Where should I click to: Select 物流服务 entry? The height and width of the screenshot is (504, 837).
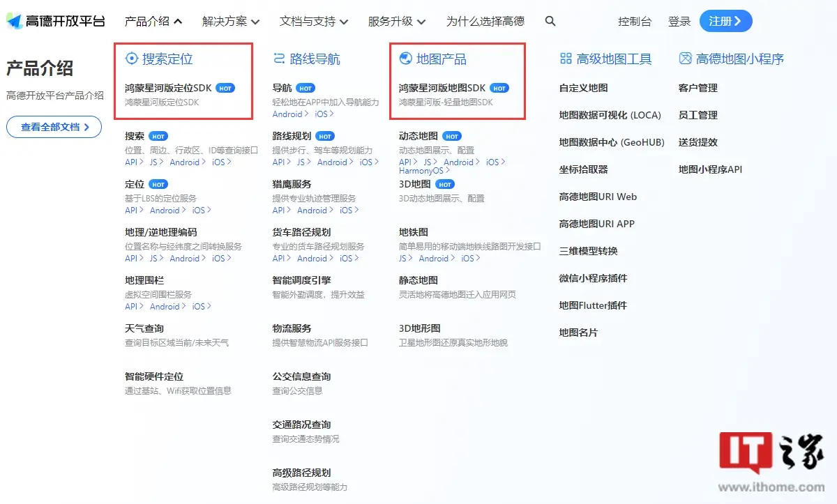coord(292,328)
